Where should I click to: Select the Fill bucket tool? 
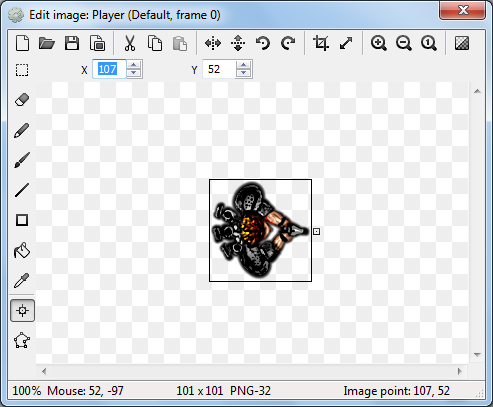pos(22,250)
